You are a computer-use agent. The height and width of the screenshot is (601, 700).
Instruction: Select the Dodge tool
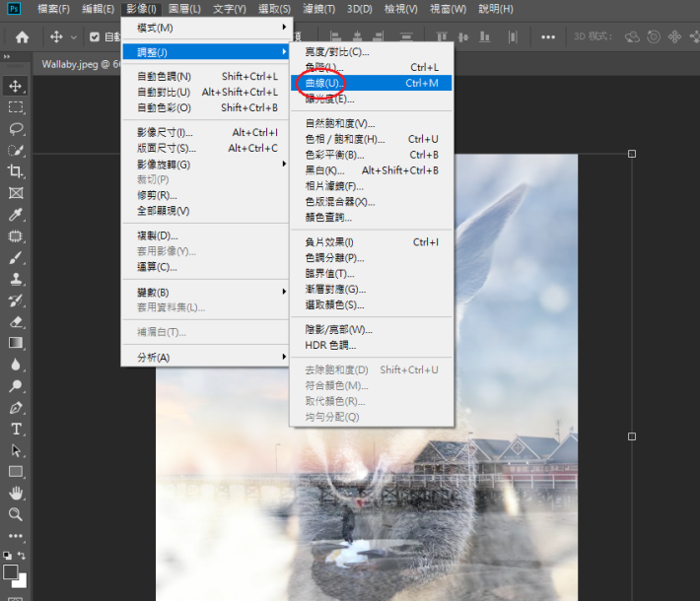tap(16, 386)
